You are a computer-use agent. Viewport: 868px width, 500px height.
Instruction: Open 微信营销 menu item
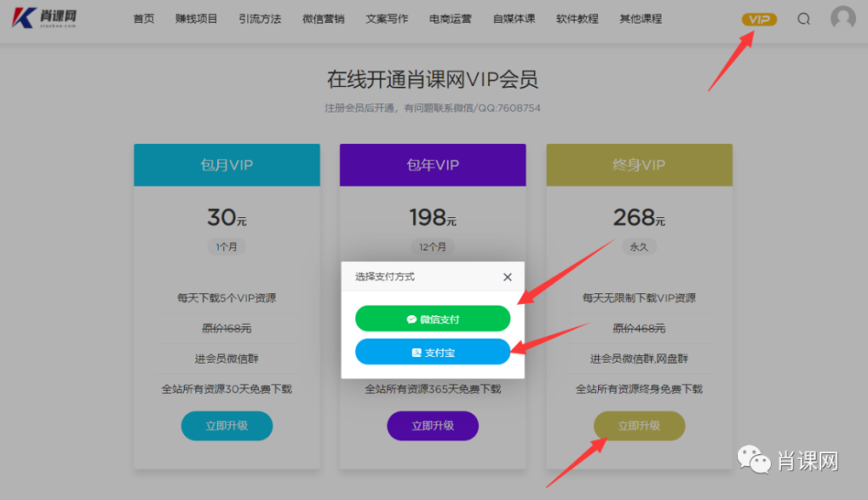click(x=323, y=19)
